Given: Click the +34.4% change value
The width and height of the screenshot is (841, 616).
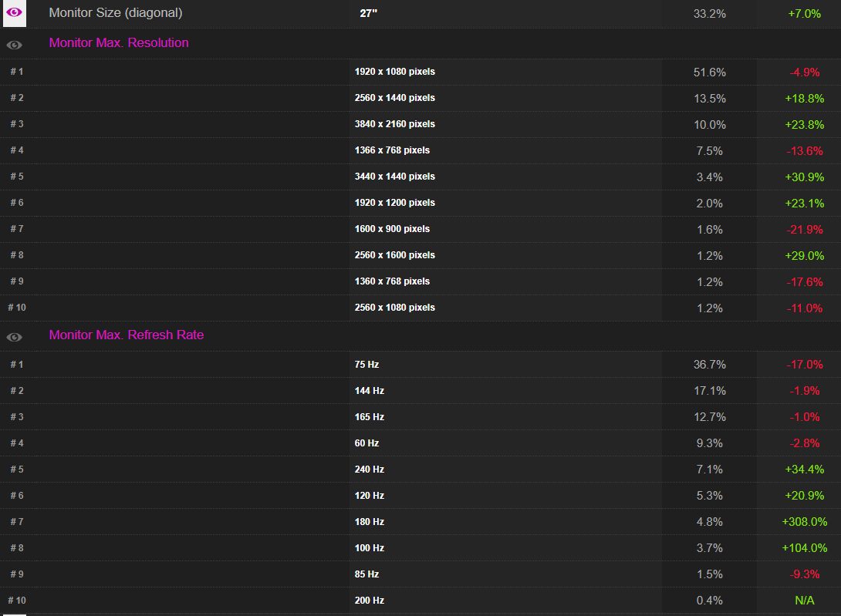Looking at the screenshot, I should [x=804, y=470].
